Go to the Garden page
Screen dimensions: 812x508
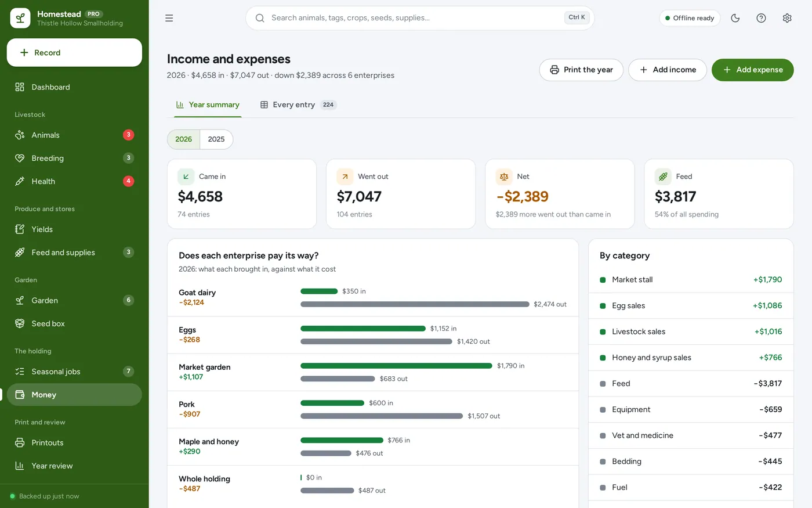tap(74, 301)
